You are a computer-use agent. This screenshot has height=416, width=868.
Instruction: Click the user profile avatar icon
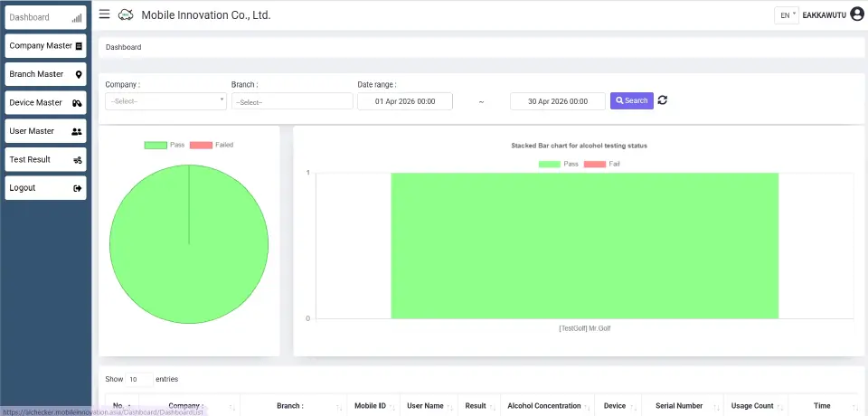857,14
